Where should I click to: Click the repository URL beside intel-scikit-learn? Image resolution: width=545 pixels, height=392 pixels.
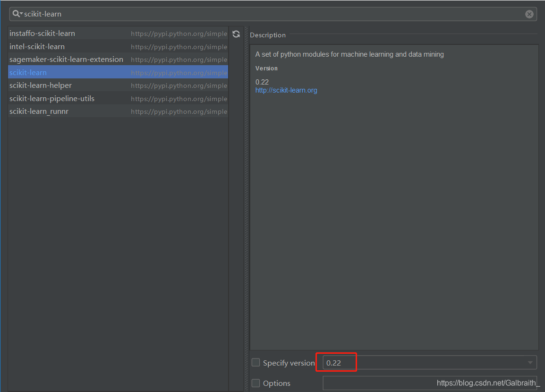[x=179, y=47]
